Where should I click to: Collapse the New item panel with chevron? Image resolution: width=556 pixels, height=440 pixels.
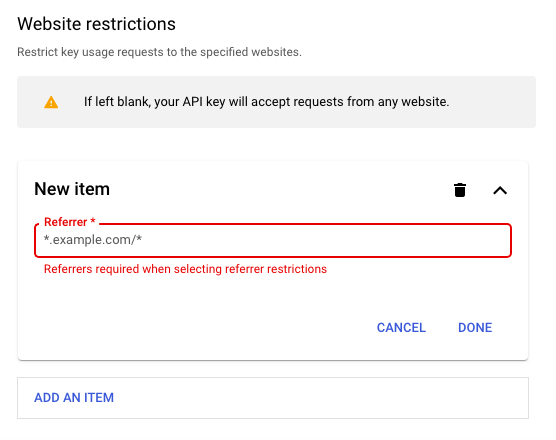(x=500, y=190)
